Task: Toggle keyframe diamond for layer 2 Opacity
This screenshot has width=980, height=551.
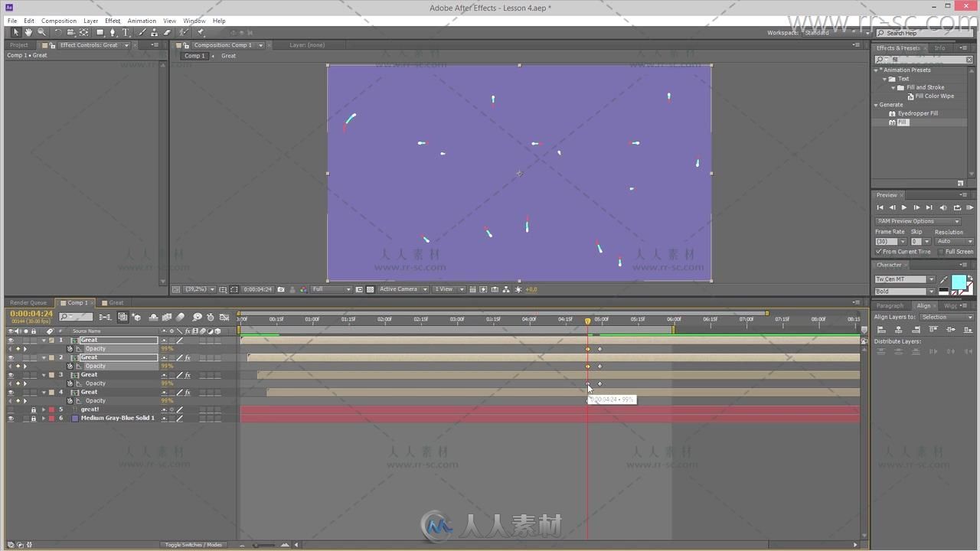Action: click(x=18, y=366)
